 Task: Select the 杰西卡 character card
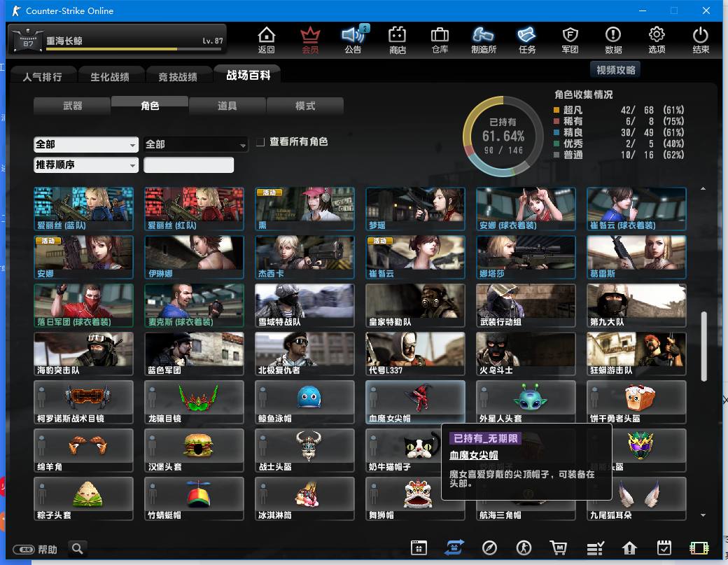click(304, 257)
